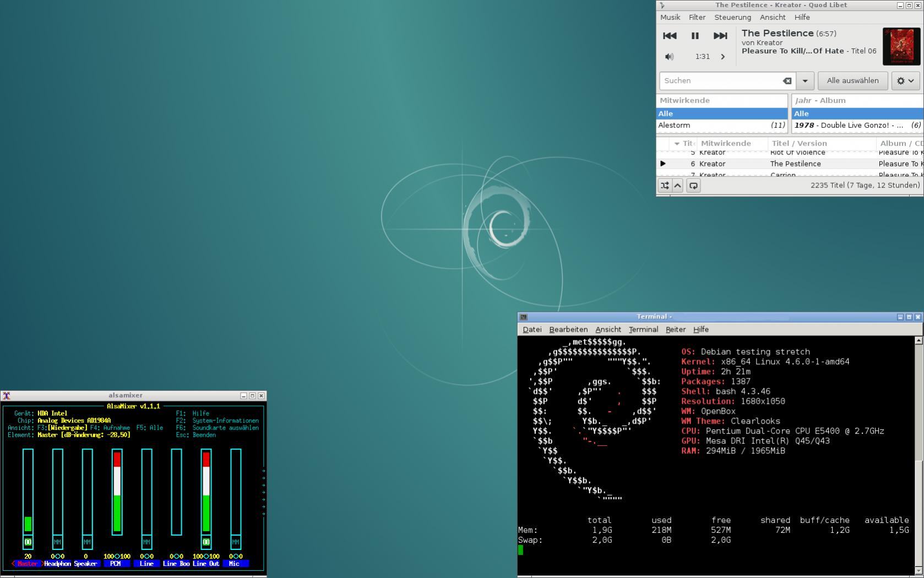
Task: Open the Musik menu
Action: click(x=670, y=17)
